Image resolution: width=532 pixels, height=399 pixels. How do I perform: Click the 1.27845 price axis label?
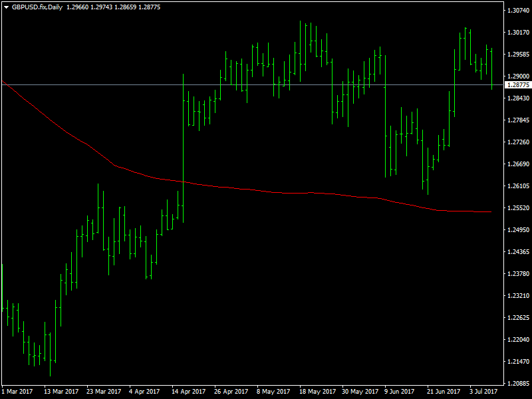[x=518, y=120]
